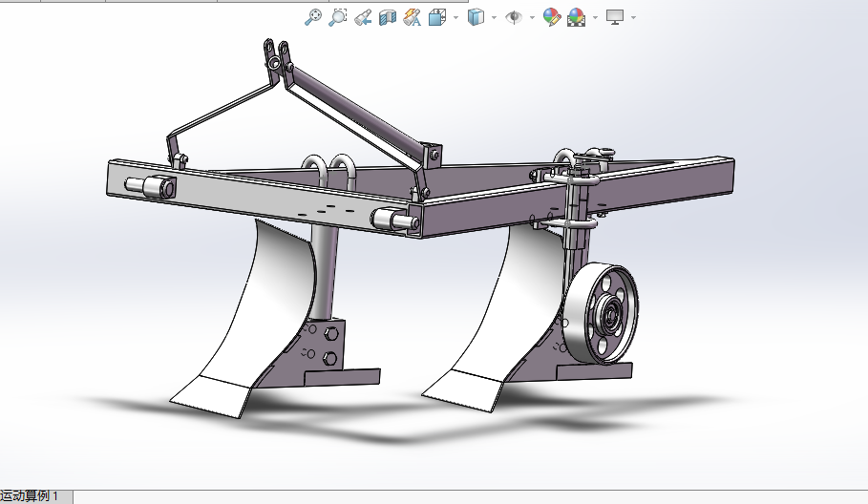This screenshot has height=504, width=868.
Task: Click the View Settings monitor icon
Action: tap(615, 17)
